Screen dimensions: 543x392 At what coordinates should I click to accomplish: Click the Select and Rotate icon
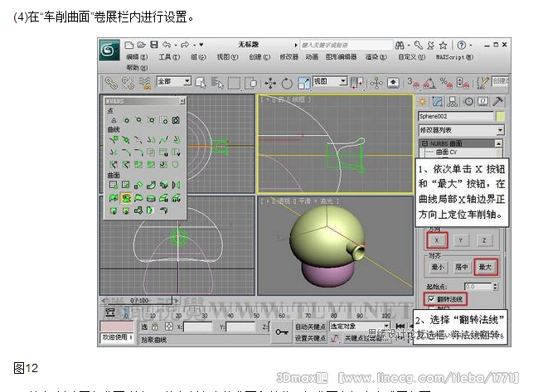coord(287,83)
